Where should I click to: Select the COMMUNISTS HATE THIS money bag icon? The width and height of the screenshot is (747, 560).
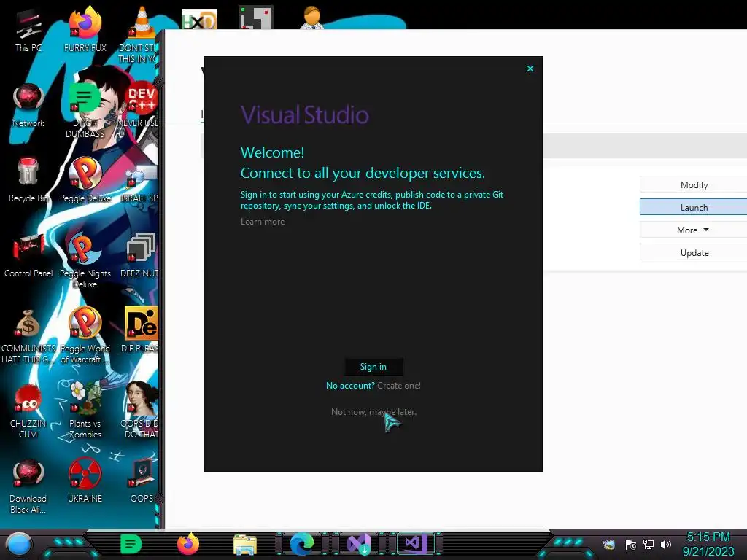tap(28, 335)
